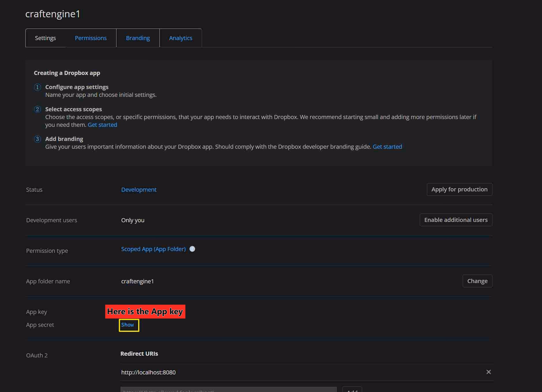This screenshot has width=542, height=392.
Task: Open Get started link for access scopes
Action: click(x=102, y=125)
